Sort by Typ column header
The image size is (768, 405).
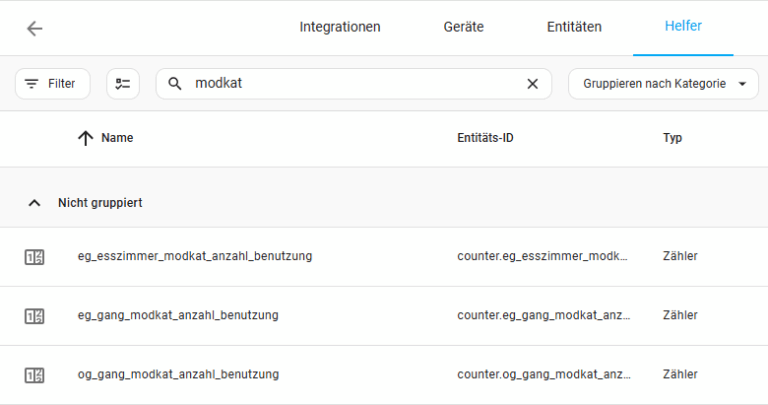tap(672, 138)
